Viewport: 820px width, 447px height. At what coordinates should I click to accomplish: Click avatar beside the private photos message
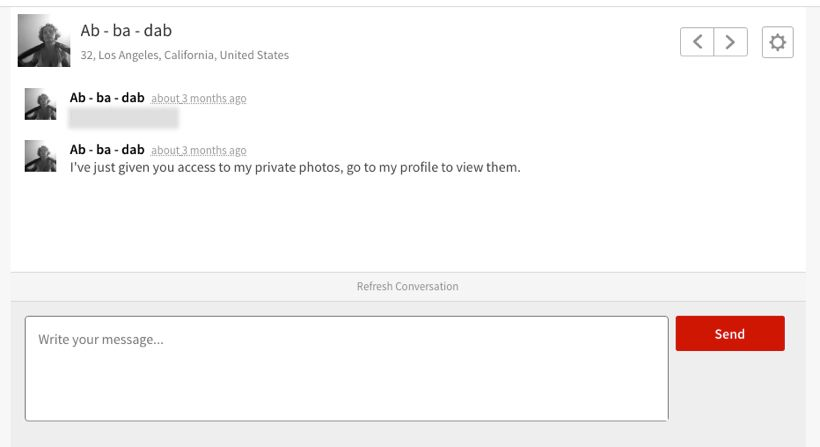tap(40, 156)
